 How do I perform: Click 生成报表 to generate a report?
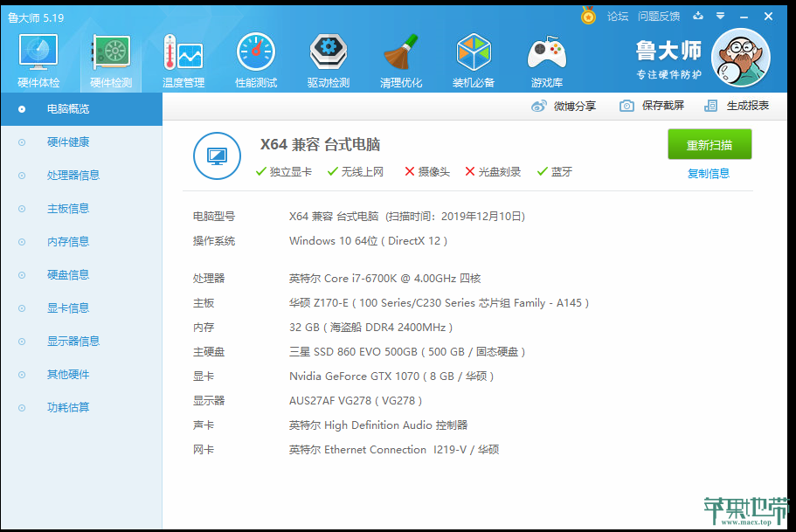737,106
